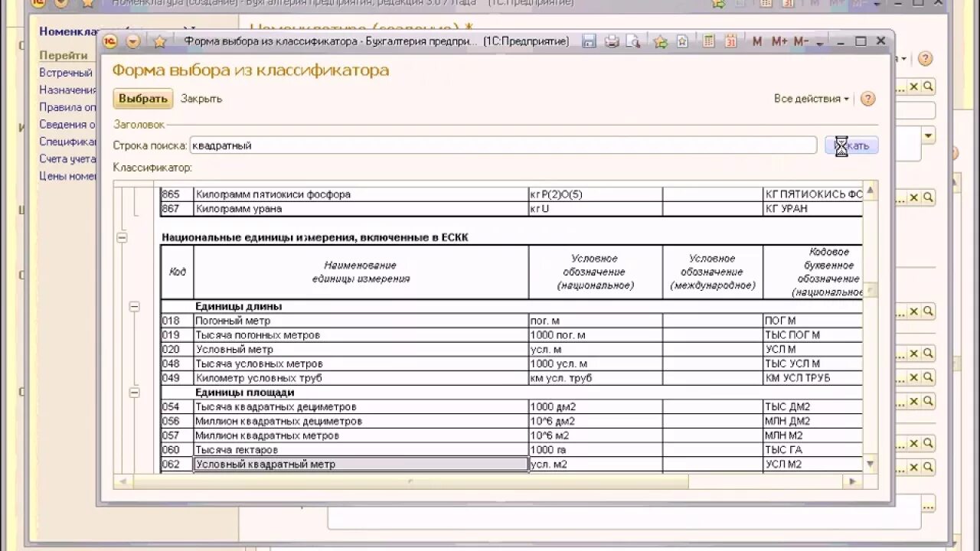Open the Все действия dropdown menu
This screenshot has height=551, width=980.
(x=812, y=99)
